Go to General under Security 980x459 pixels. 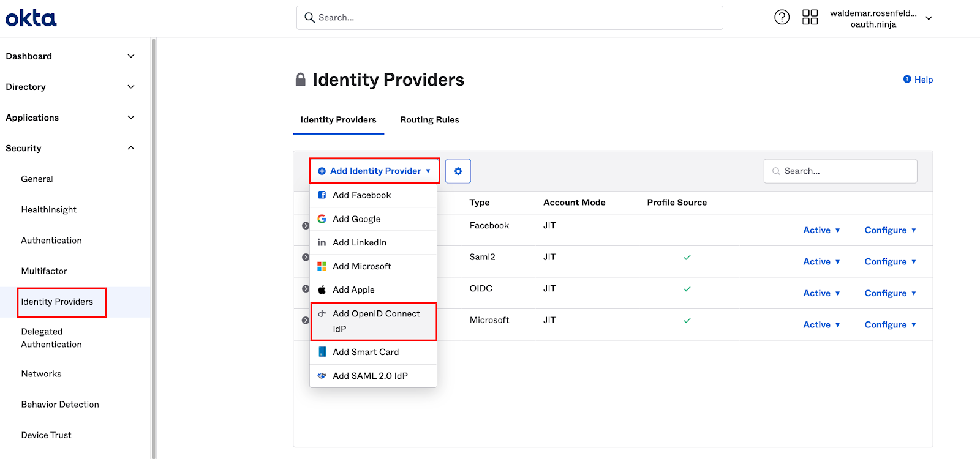37,179
